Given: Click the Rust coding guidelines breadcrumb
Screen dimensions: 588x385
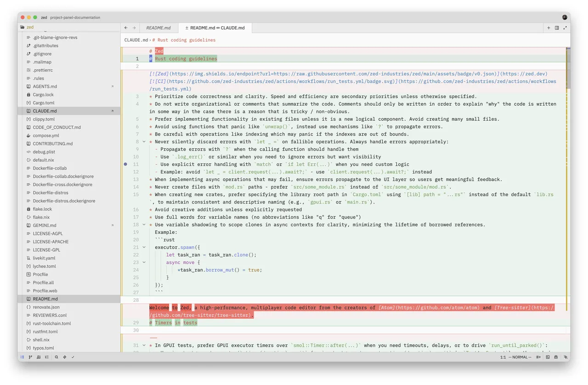Looking at the screenshot, I should coord(184,40).
